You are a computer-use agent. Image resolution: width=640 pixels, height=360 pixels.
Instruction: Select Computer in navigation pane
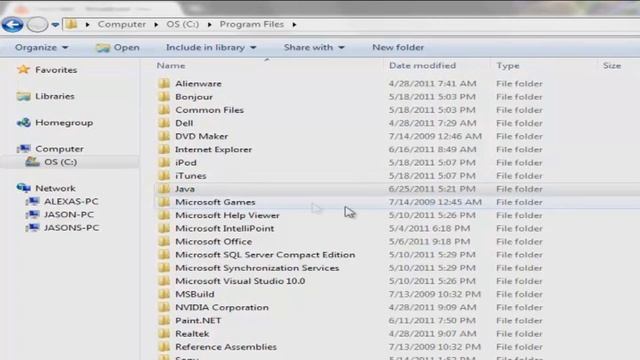[x=59, y=149]
